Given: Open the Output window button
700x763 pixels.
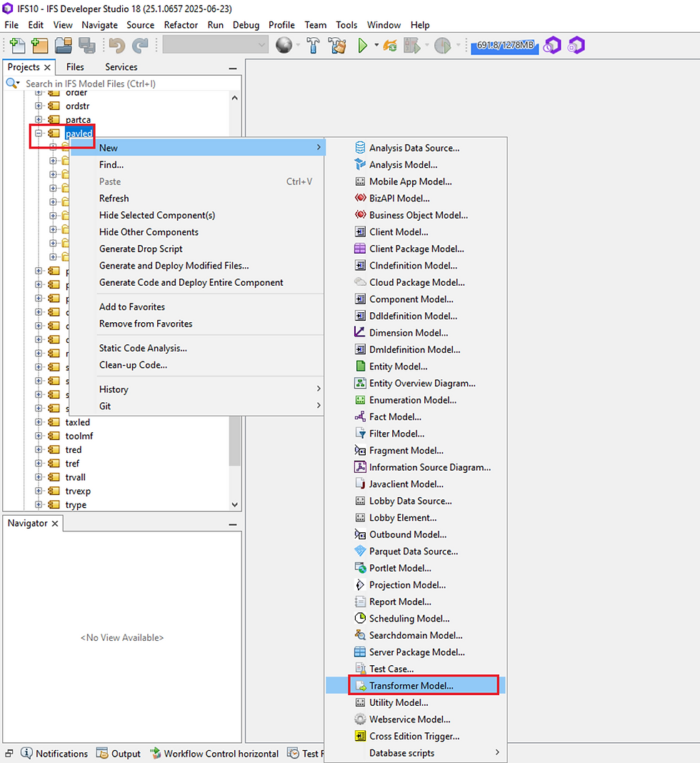Looking at the screenshot, I should point(118,753).
